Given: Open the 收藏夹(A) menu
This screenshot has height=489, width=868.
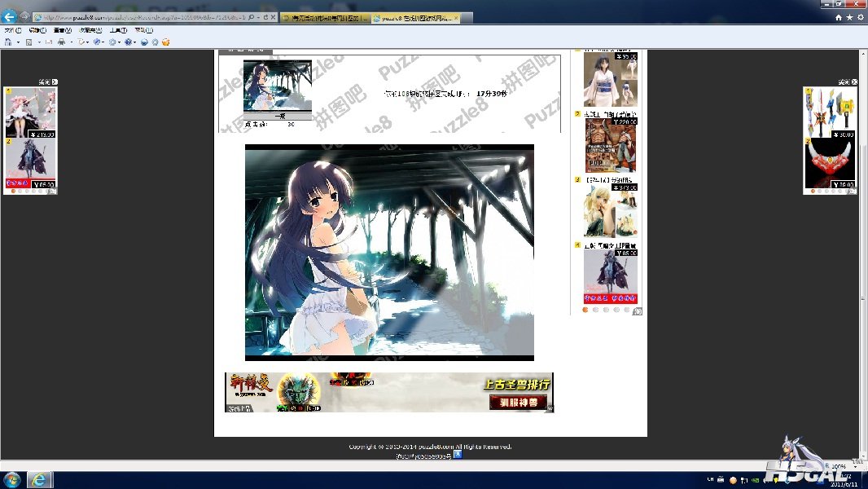Looking at the screenshot, I should (x=90, y=30).
